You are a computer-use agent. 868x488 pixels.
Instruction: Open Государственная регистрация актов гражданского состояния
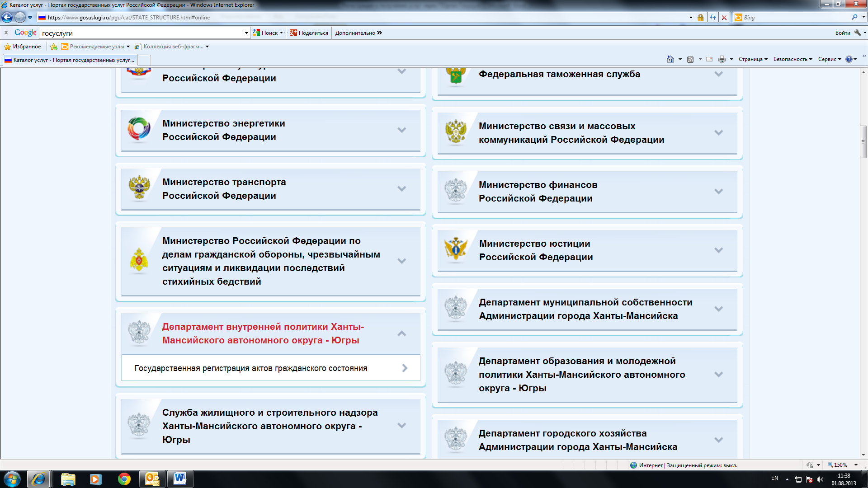(x=270, y=368)
